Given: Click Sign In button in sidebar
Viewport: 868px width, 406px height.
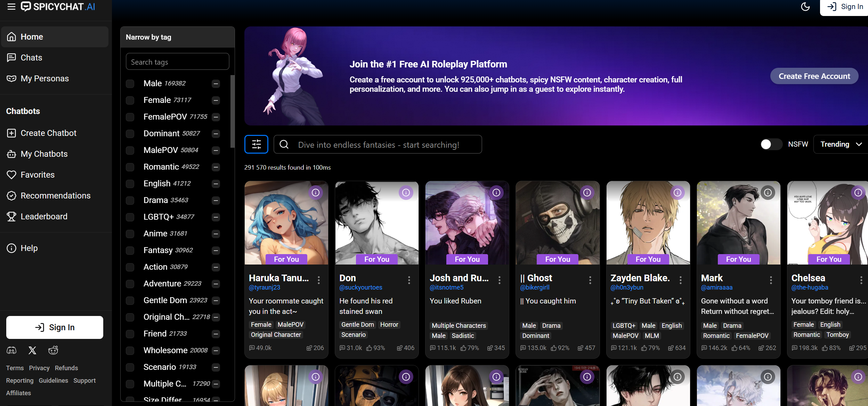Looking at the screenshot, I should pyautogui.click(x=55, y=327).
